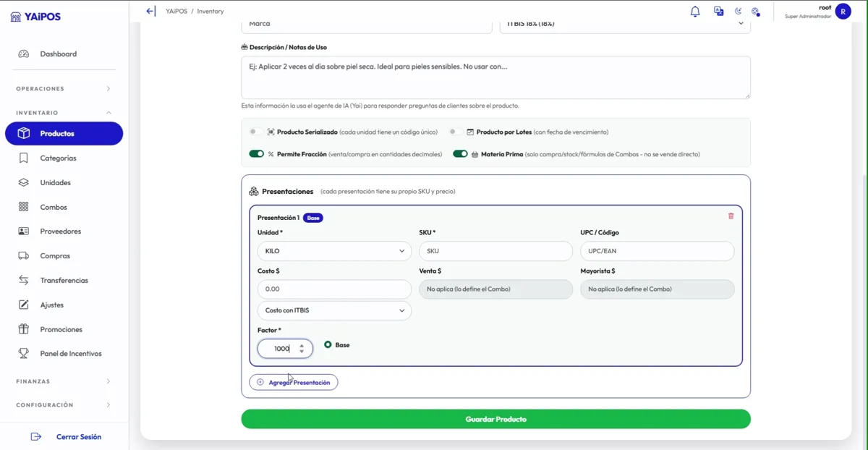This screenshot has height=450, width=868.
Task: Expand the Finanzas sidebar section
Action: coord(64,381)
